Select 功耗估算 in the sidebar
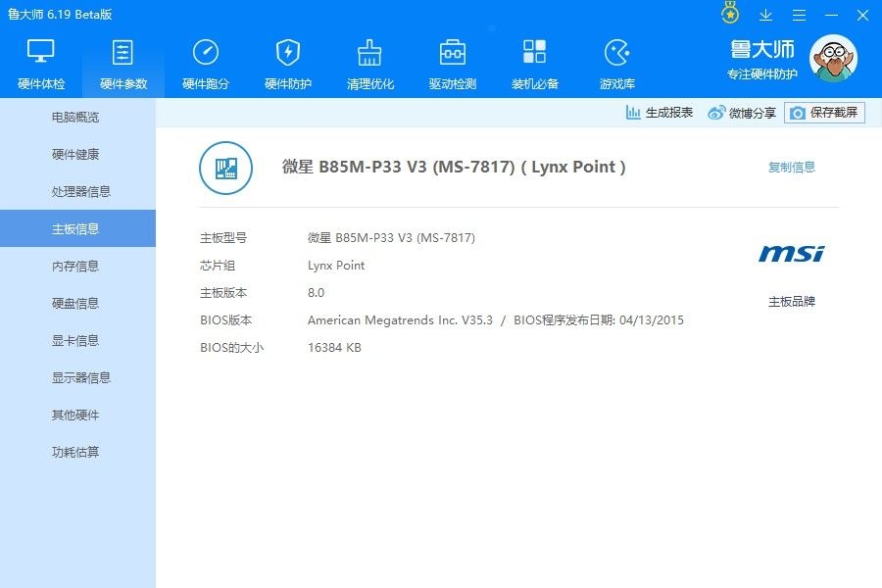 (77, 452)
